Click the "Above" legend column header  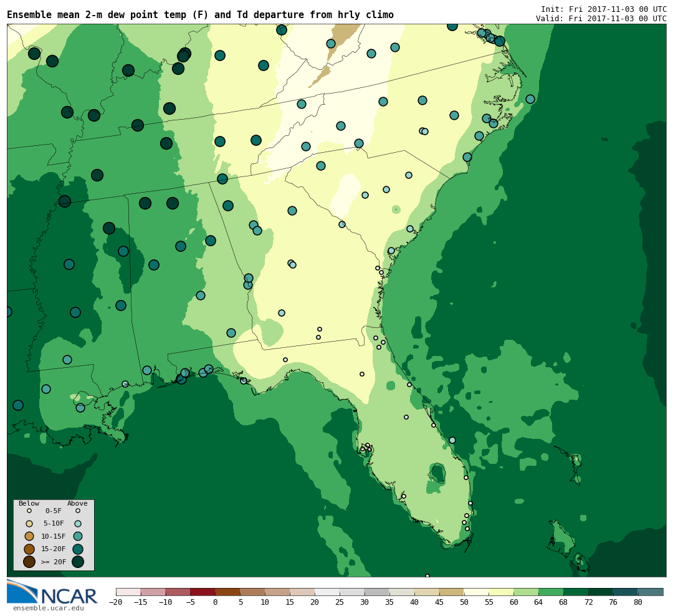point(77,503)
